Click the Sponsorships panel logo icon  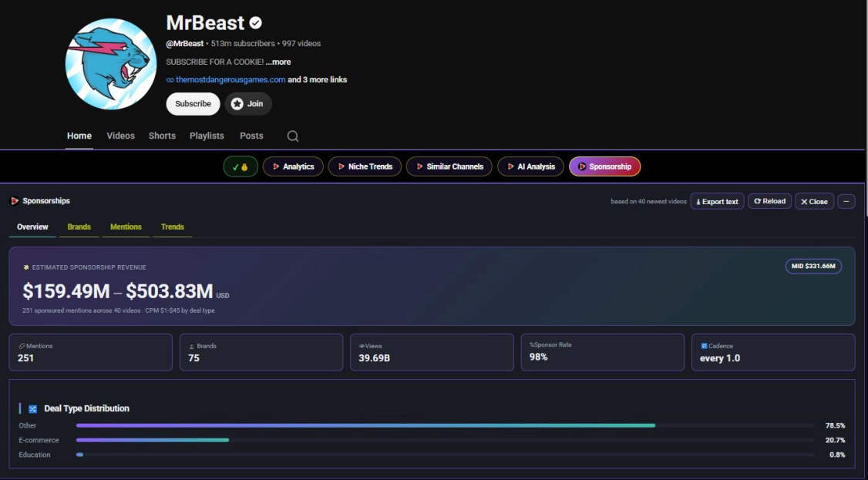click(15, 201)
